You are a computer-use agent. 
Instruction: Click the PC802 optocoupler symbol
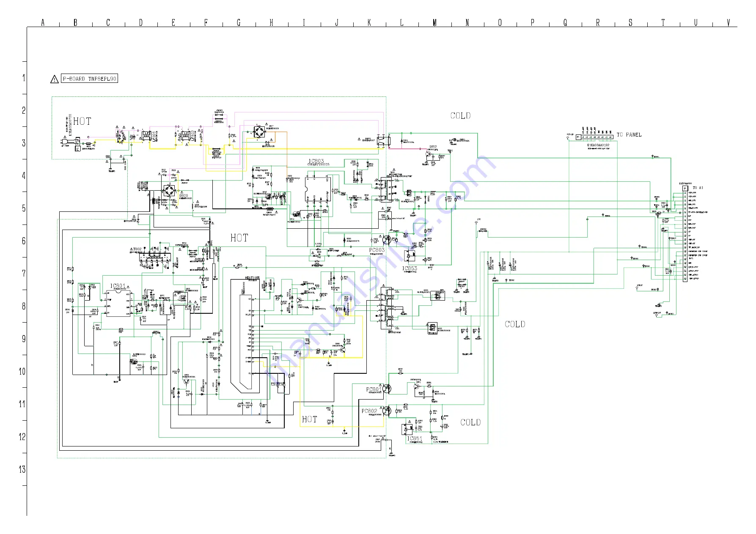[386, 410]
